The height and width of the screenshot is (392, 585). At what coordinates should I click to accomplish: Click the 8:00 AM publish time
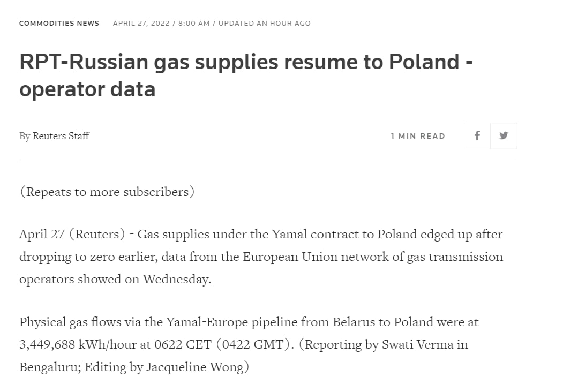194,24
